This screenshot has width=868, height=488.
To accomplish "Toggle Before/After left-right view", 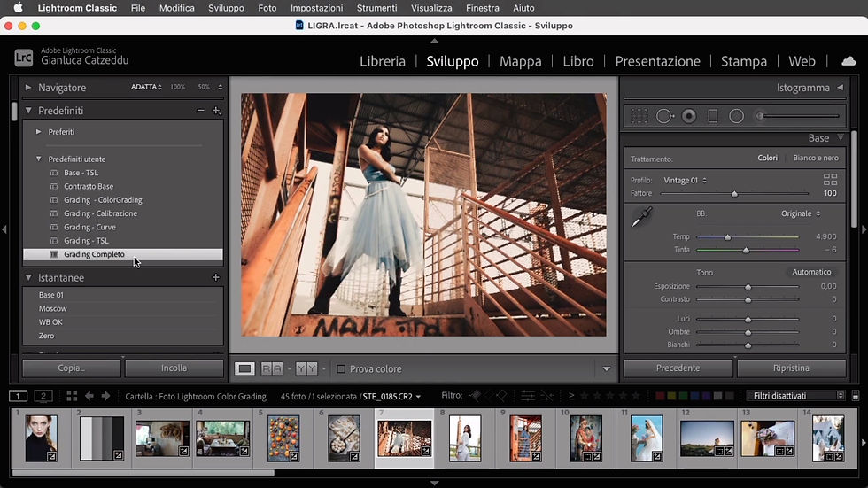I will [271, 368].
